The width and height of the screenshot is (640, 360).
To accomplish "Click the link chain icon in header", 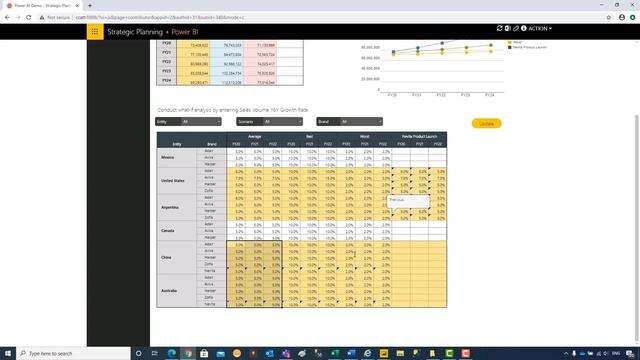I will pyautogui.click(x=516, y=28).
